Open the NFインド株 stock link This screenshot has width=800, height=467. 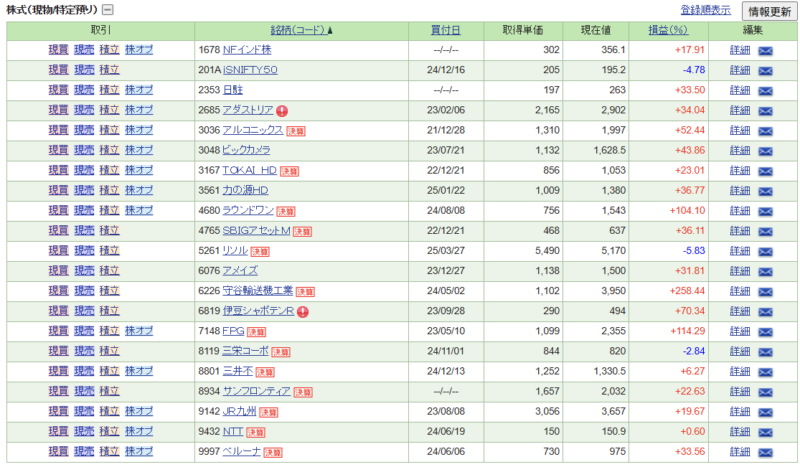coord(247,50)
